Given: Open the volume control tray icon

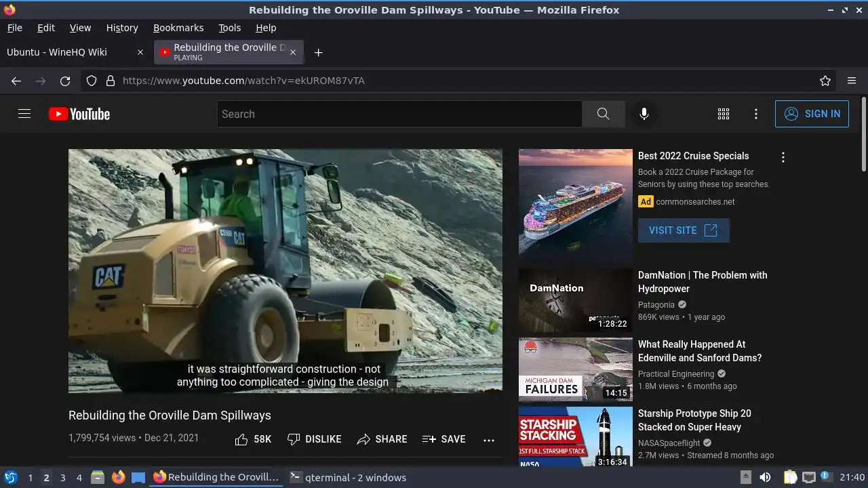Looking at the screenshot, I should 765,477.
